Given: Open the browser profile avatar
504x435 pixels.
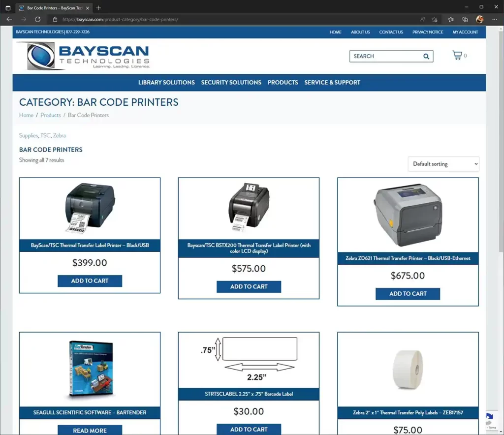Looking at the screenshot, I should [x=480, y=19].
